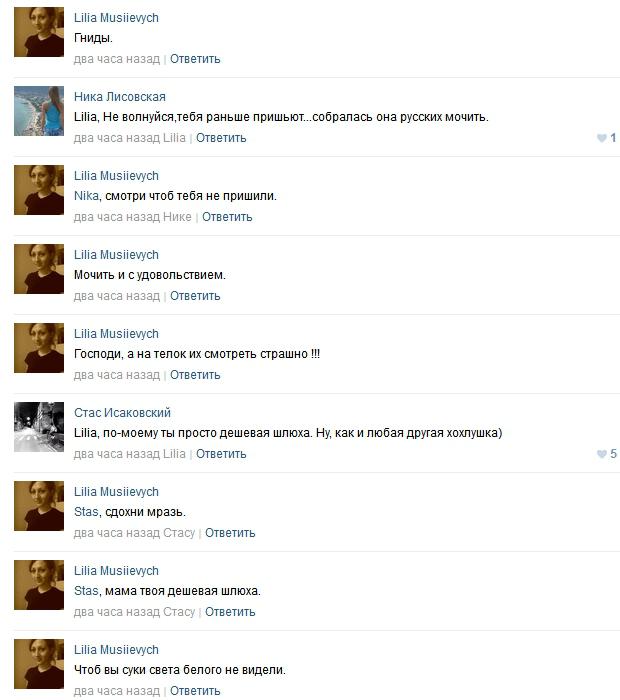The width and height of the screenshot is (620, 700).
Task: Click 'Stas' mention in 'сдохни мразь' comment
Action: [86, 512]
